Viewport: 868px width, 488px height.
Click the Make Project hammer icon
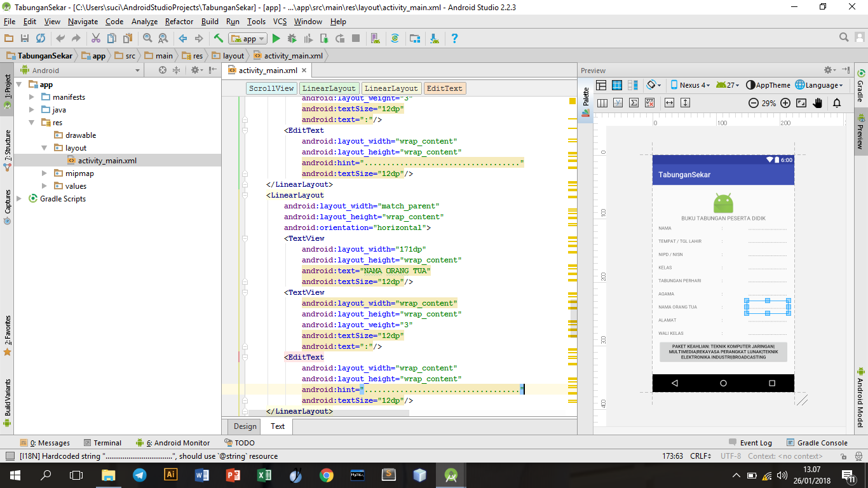[x=218, y=39]
